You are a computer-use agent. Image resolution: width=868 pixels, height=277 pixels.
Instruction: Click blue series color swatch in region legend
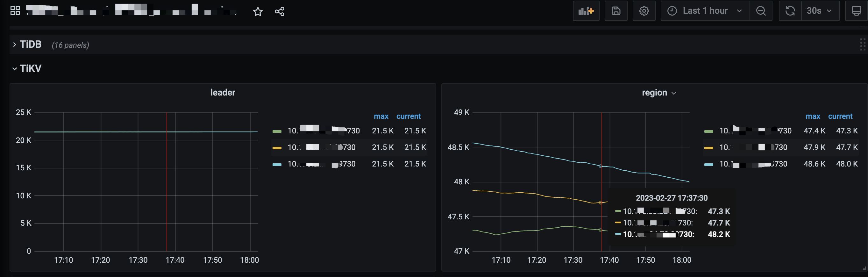(x=708, y=164)
